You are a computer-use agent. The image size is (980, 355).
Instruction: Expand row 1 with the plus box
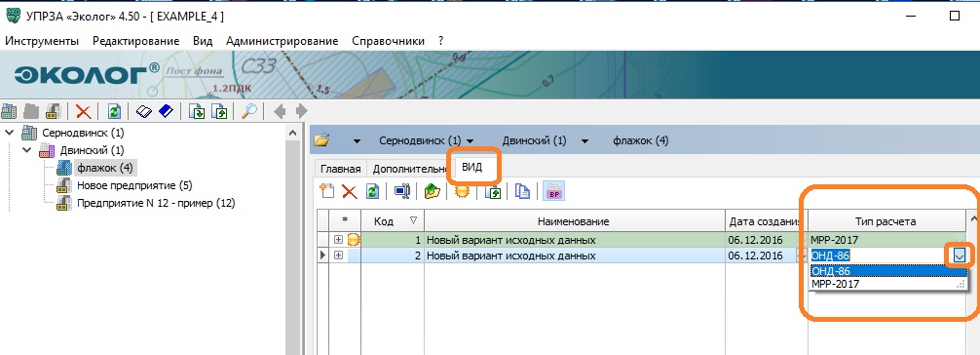pyautogui.click(x=339, y=240)
